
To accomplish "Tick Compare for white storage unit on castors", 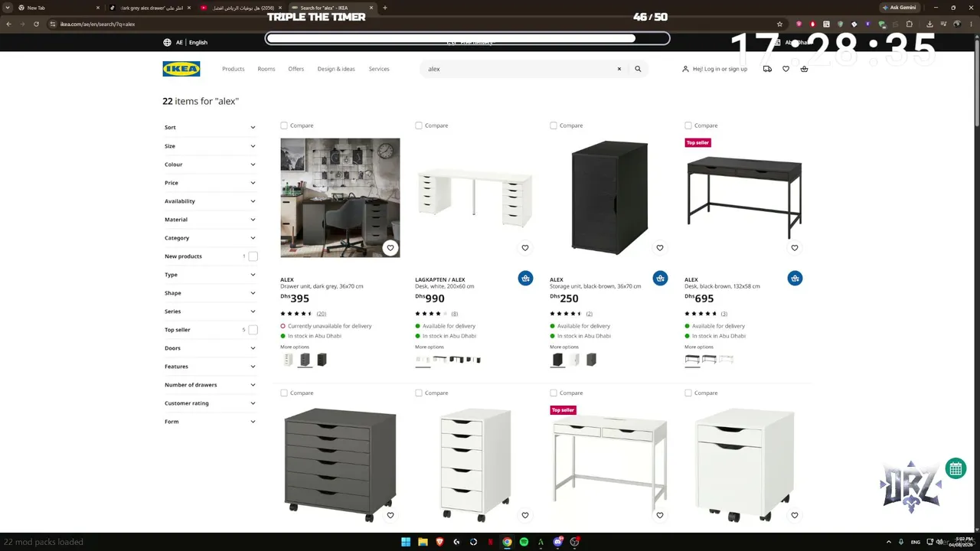I will (x=688, y=393).
